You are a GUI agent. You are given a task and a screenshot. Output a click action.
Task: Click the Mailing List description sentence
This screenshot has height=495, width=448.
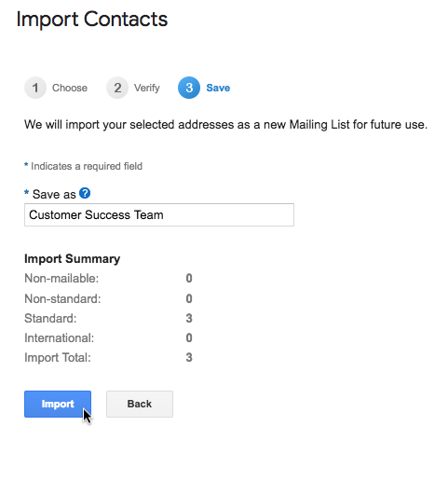point(225,125)
